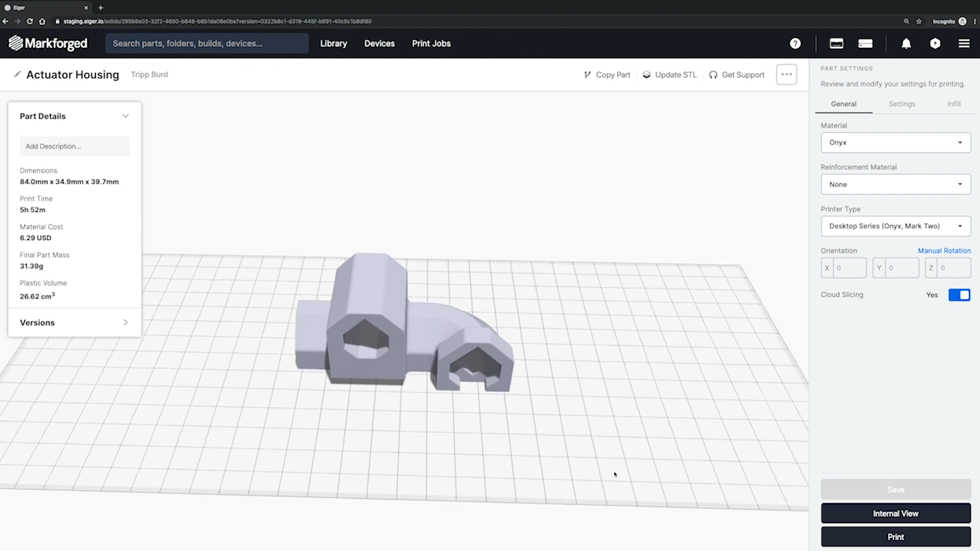Click the second printer device icon in header
The width and height of the screenshot is (980, 551).
(x=865, y=43)
